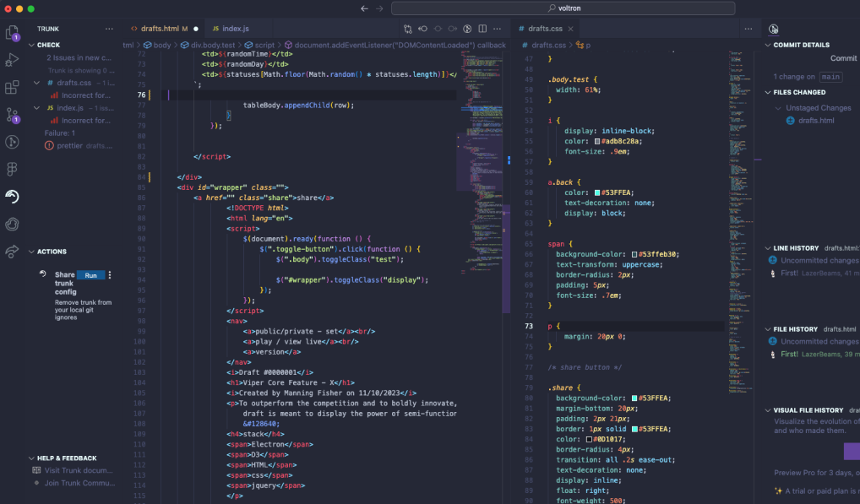
Task: Collapse the LINE HISTORY section
Action: tap(768, 248)
